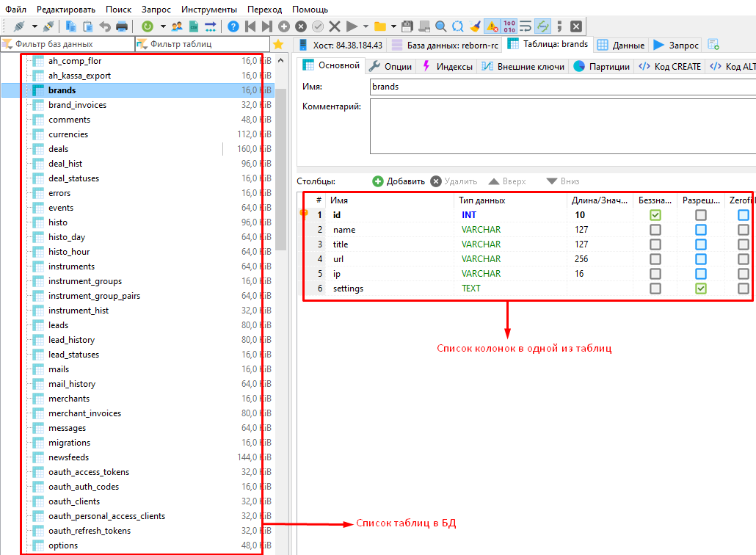Click the Имя field containing brands
The height and width of the screenshot is (555, 756).
563,87
